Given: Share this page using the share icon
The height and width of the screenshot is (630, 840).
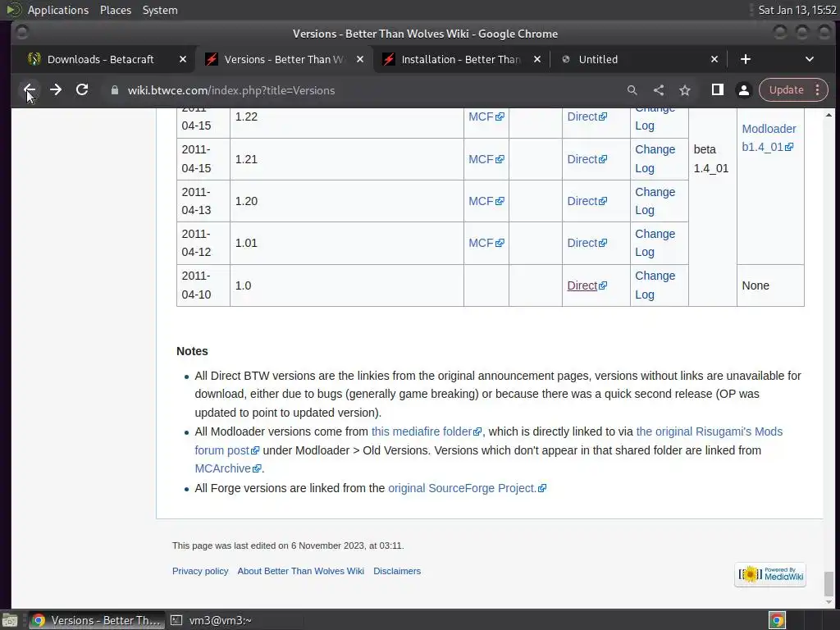Looking at the screenshot, I should (659, 90).
